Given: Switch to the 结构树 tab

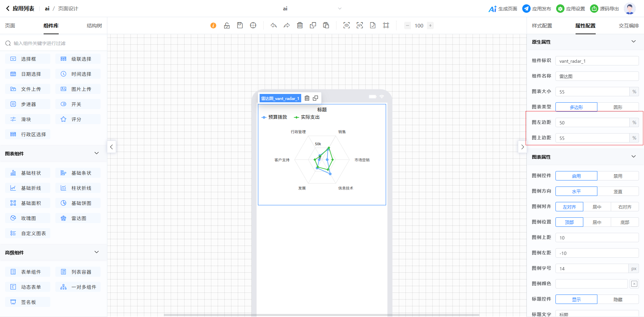Looking at the screenshot, I should tap(94, 26).
